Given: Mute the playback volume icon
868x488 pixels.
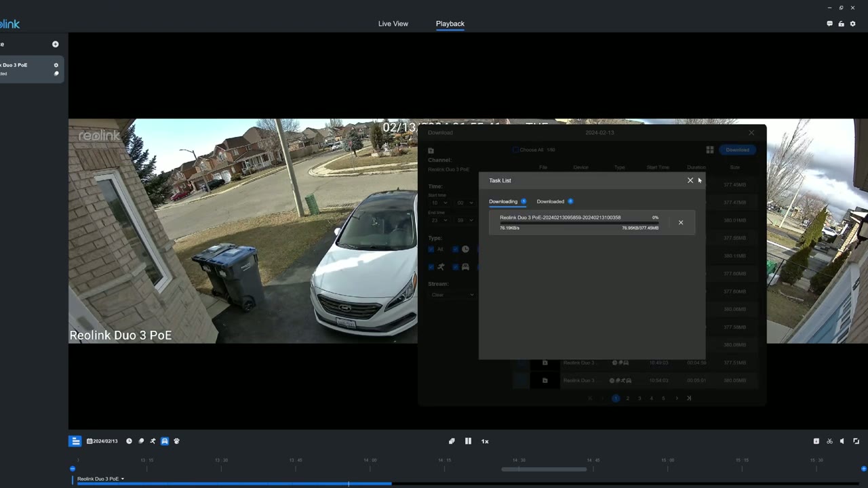Looking at the screenshot, I should click(x=842, y=441).
